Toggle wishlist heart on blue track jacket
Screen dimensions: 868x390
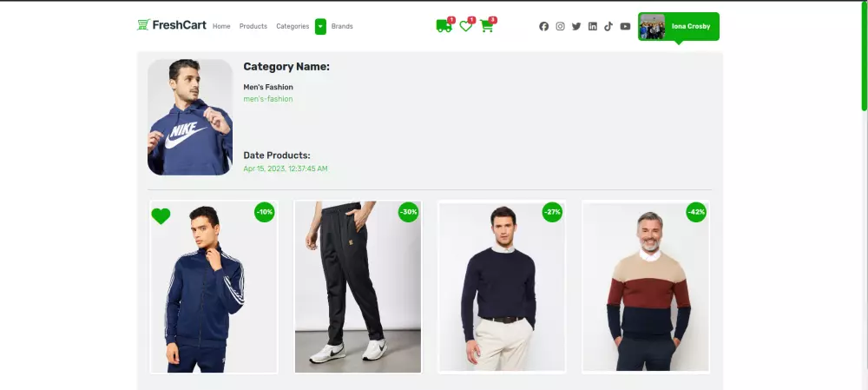pyautogui.click(x=161, y=216)
